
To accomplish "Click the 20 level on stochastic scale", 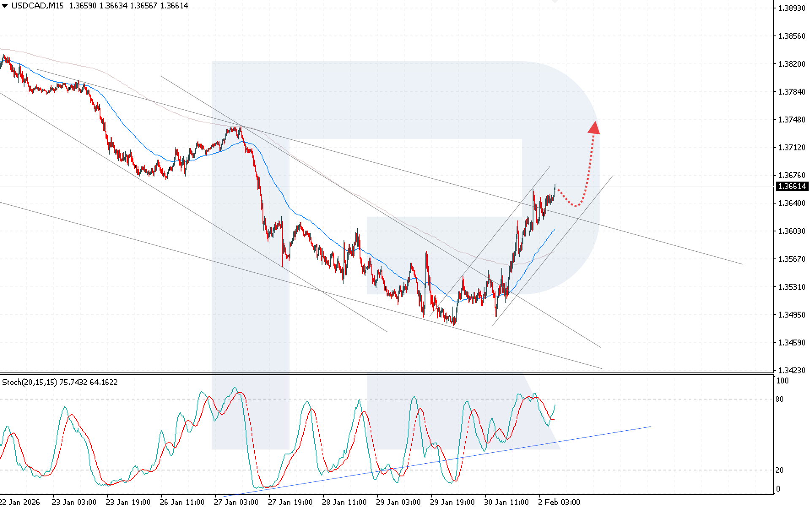I will (x=780, y=470).
